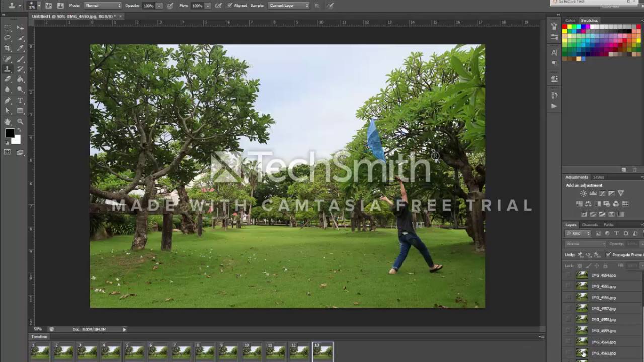644x362 pixels.
Task: Expand the status bar info arrow
Action: [124, 329]
